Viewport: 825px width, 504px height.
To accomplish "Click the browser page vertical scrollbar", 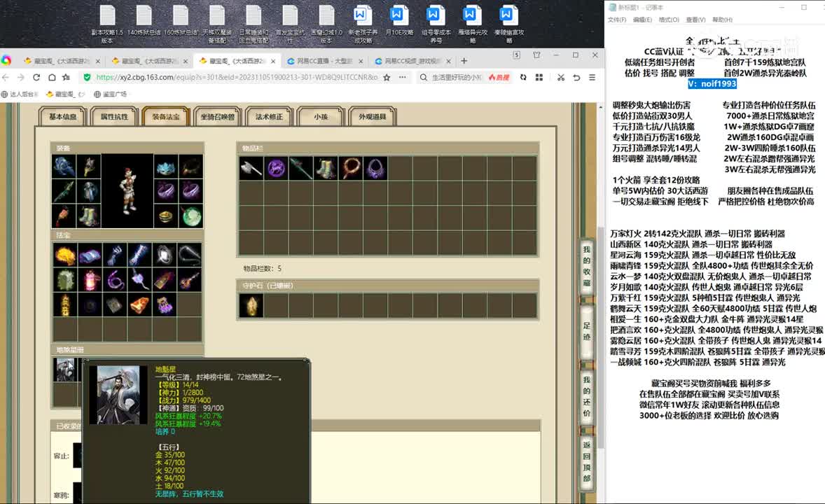I will pyautogui.click(x=600, y=337).
